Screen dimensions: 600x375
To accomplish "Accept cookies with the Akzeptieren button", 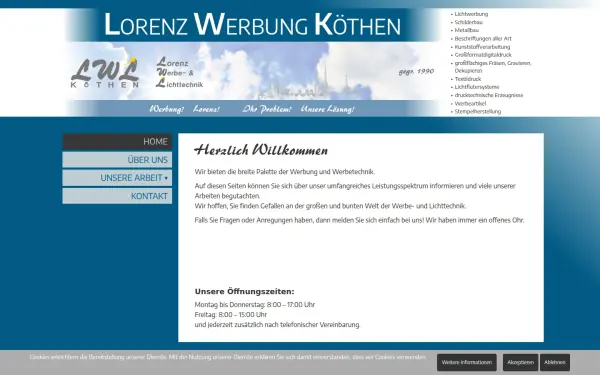I will [520, 362].
